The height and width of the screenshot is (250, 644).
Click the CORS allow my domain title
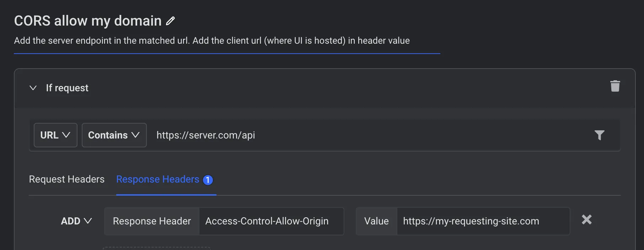click(88, 21)
